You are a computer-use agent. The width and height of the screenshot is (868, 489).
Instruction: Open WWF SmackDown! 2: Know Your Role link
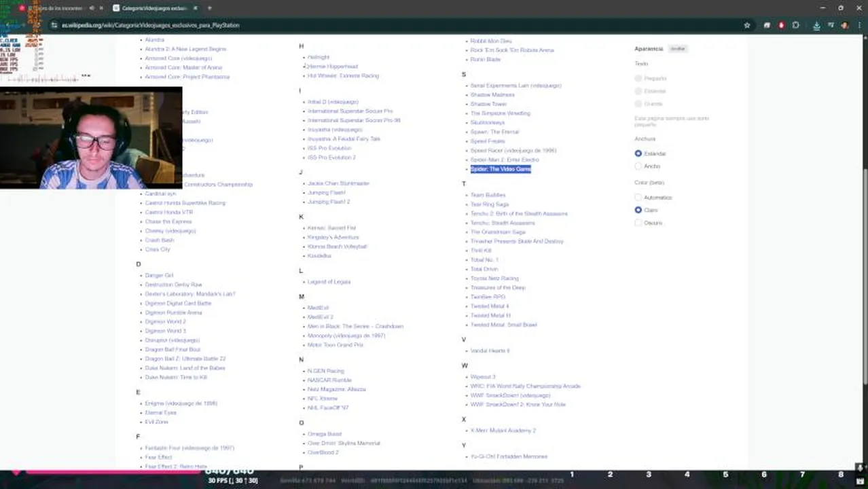pyautogui.click(x=518, y=405)
